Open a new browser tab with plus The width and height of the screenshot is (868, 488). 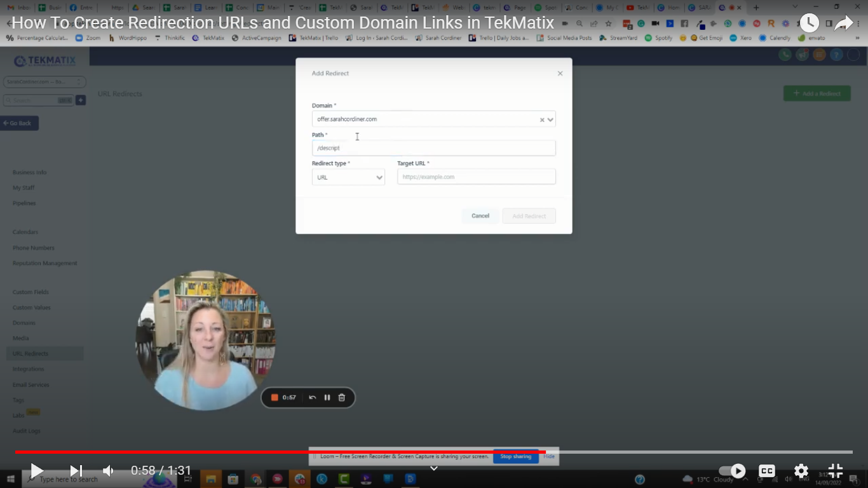click(x=756, y=8)
